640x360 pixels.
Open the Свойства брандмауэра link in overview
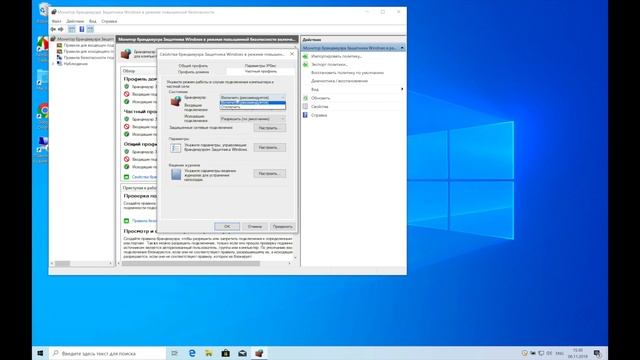(144, 177)
